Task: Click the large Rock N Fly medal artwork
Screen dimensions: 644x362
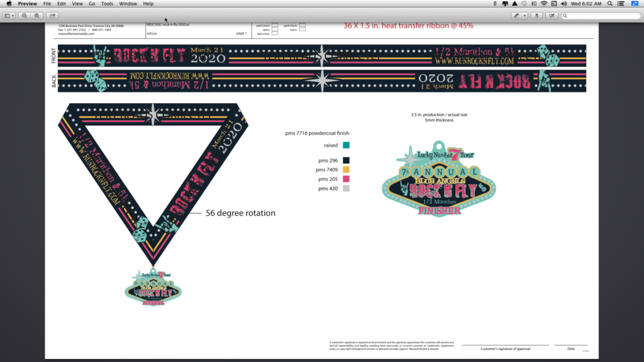Action: 439,179
